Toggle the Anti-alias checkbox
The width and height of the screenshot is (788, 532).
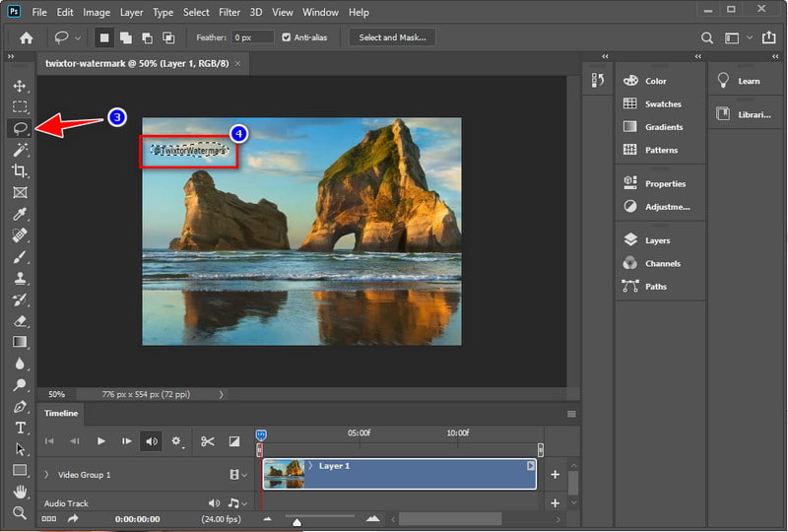tap(287, 37)
